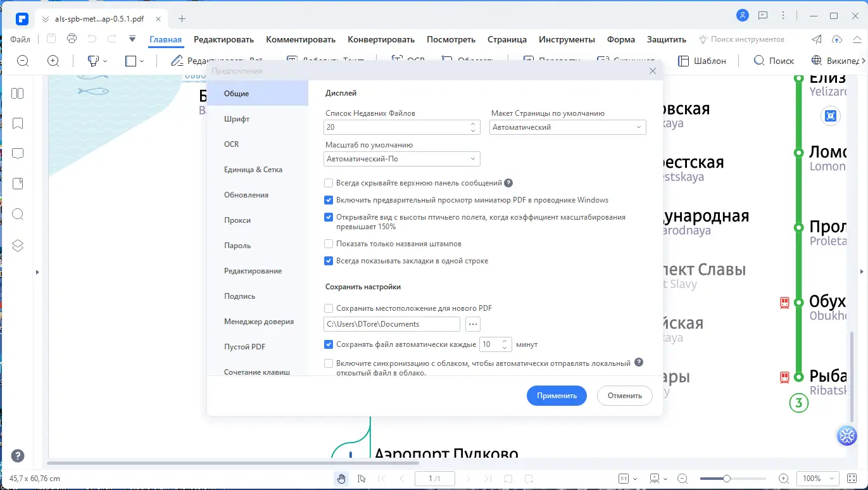
Task: Cancel the preferences dialog via Отменить
Action: click(624, 395)
